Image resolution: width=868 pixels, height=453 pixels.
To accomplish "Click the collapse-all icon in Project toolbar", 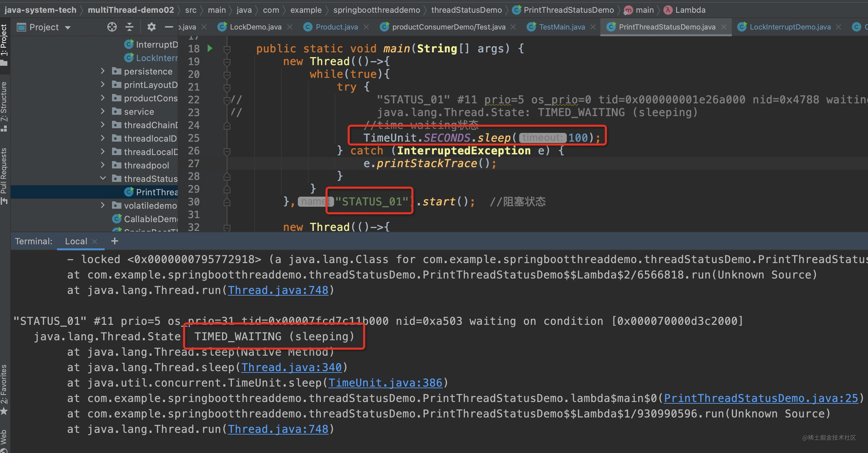I will point(129,27).
